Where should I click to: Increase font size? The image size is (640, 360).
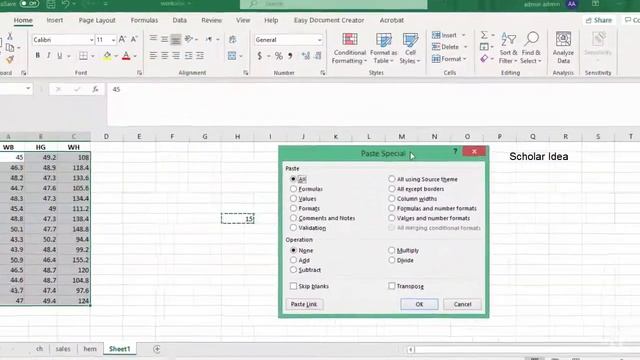click(122, 40)
